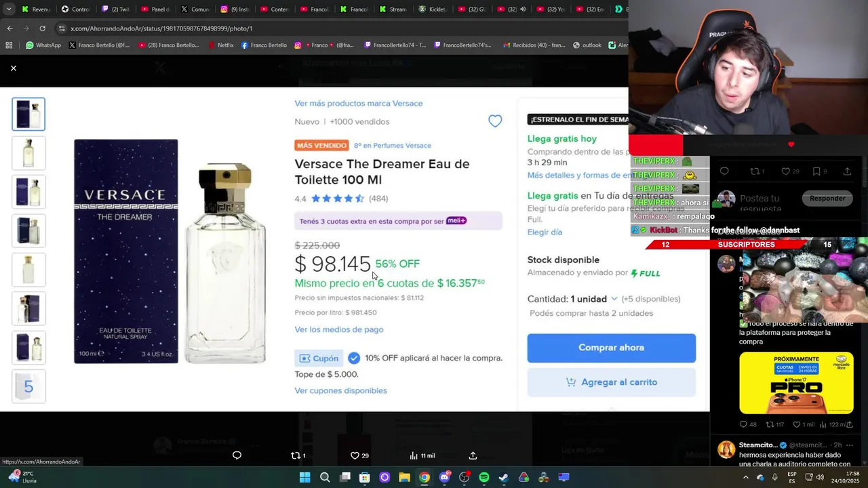The height and width of the screenshot is (488, 868).
Task: Open the tab search dropdown arrow
Action: tap(9, 9)
